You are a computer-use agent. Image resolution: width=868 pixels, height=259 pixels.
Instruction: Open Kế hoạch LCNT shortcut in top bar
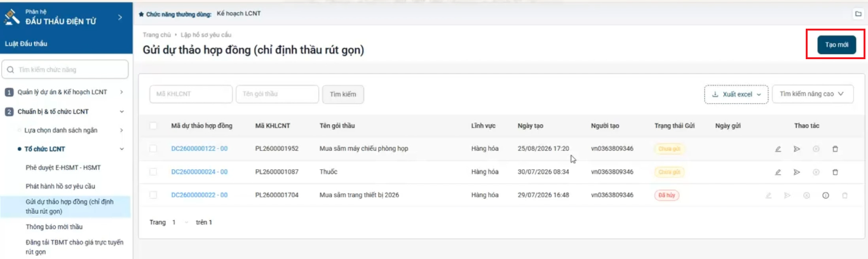(x=239, y=13)
